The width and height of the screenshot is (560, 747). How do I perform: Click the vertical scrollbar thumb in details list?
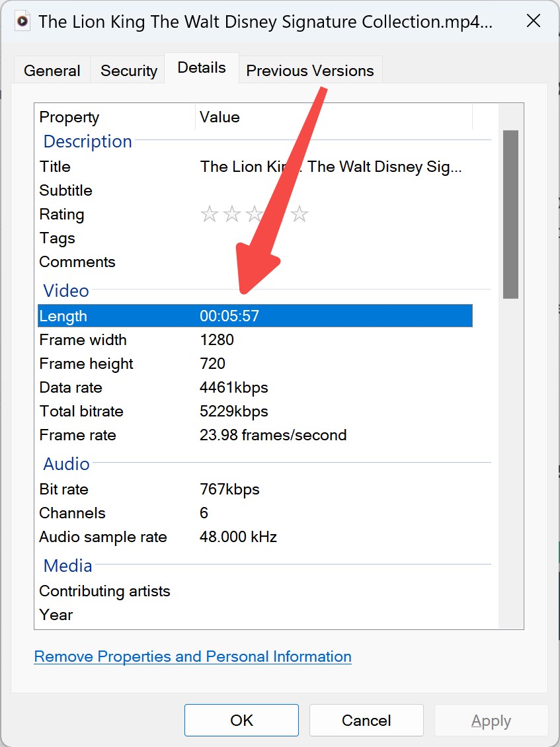point(510,214)
